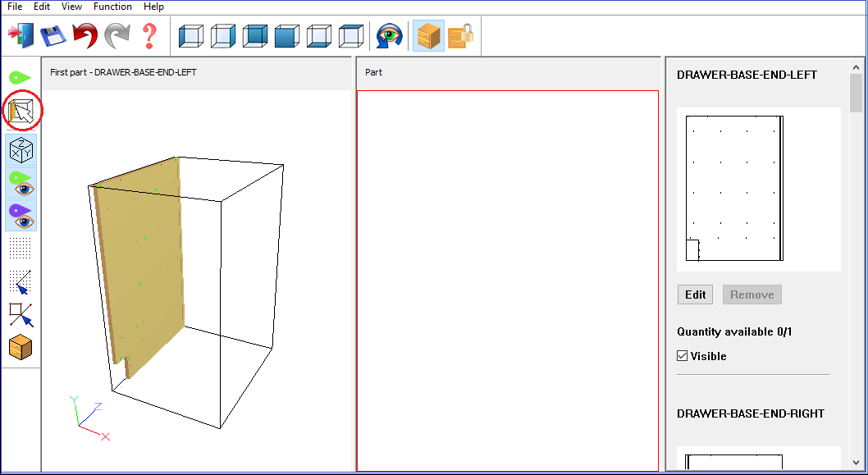This screenshot has height=475, width=868.
Task: Click the orange cabinet icon in sidebar
Action: tap(21, 348)
